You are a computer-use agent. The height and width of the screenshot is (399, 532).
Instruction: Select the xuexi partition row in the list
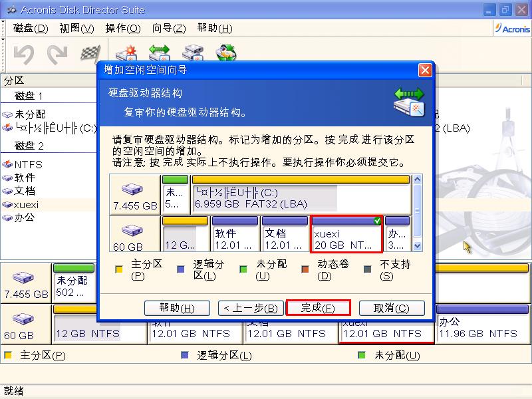[x=49, y=205]
